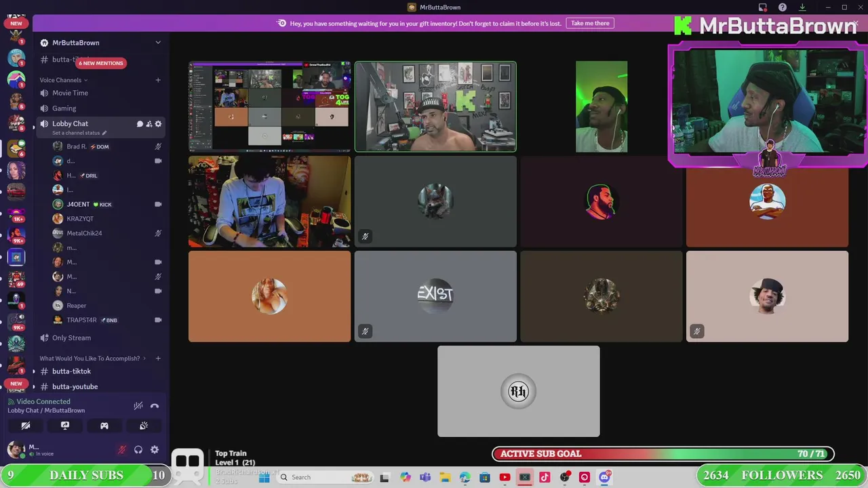Open Discord inbox icon in title bar
868x488 pixels.
763,7
